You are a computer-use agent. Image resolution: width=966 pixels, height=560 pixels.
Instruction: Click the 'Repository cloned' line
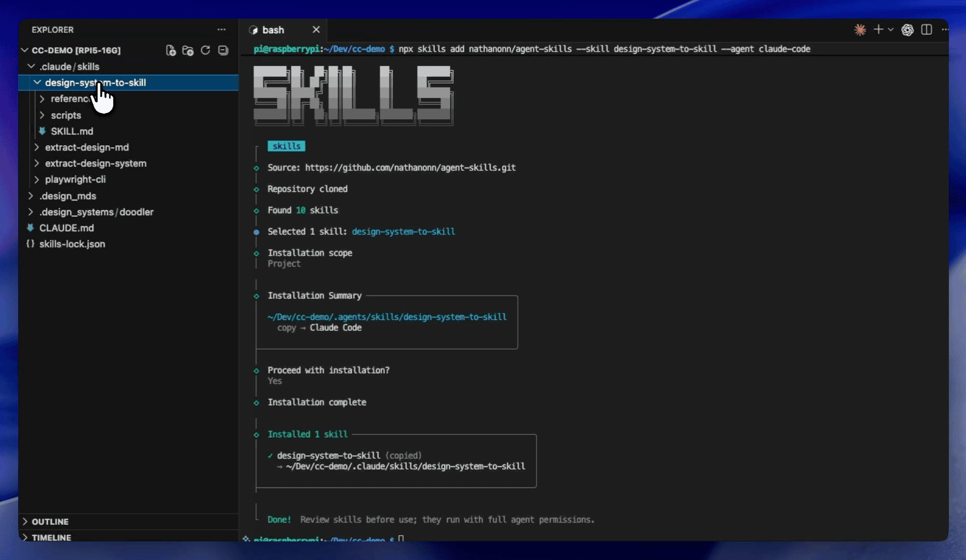pos(308,189)
